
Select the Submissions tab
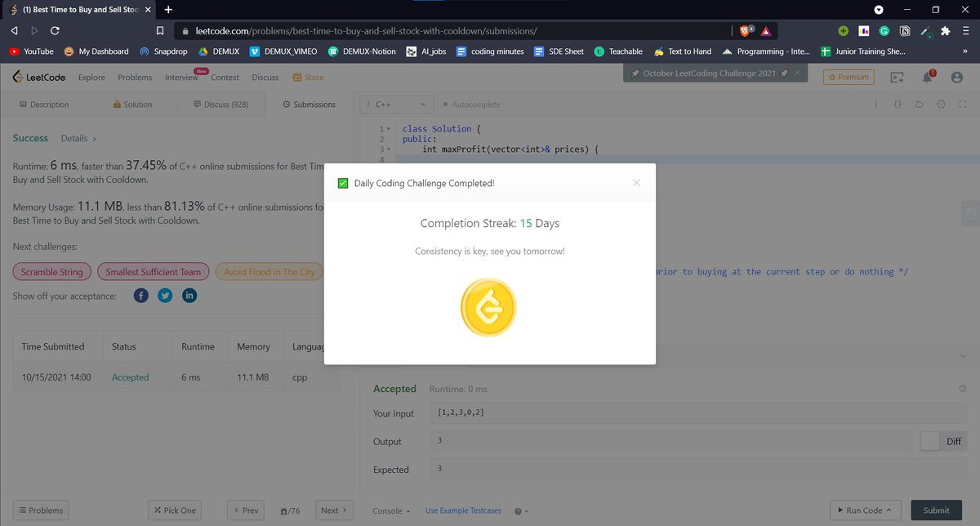[x=309, y=105]
